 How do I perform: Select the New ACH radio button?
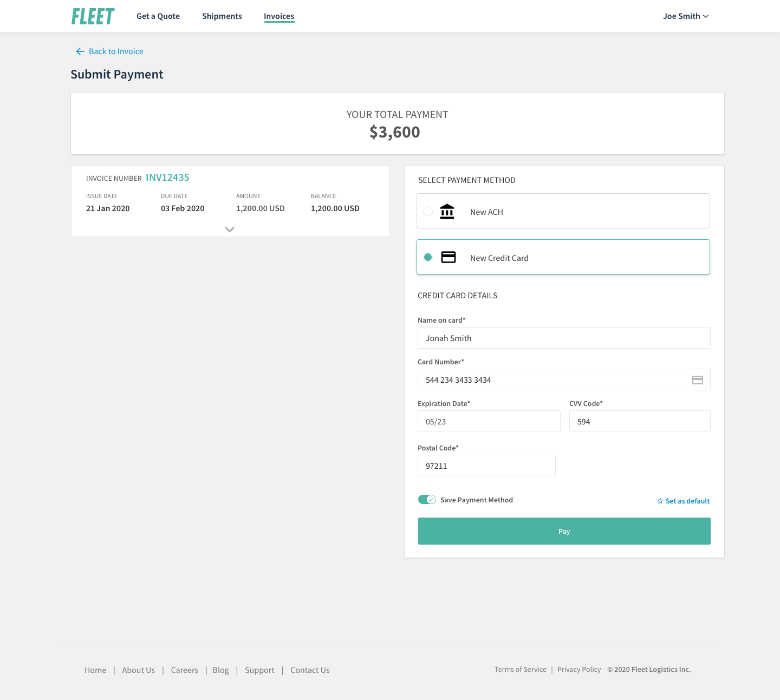[428, 211]
